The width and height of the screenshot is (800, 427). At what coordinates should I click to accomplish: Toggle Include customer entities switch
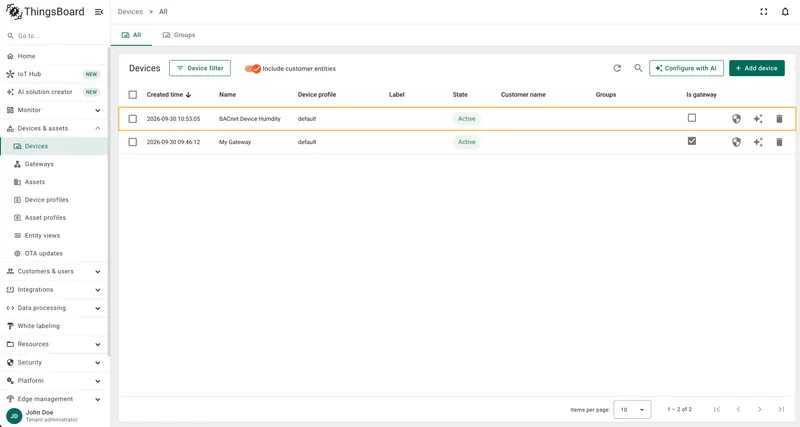(253, 68)
